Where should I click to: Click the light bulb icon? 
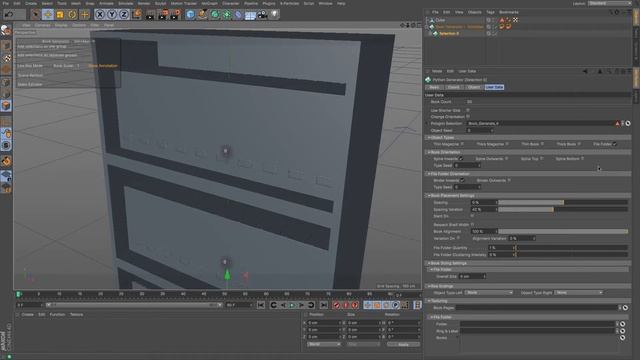274,15
